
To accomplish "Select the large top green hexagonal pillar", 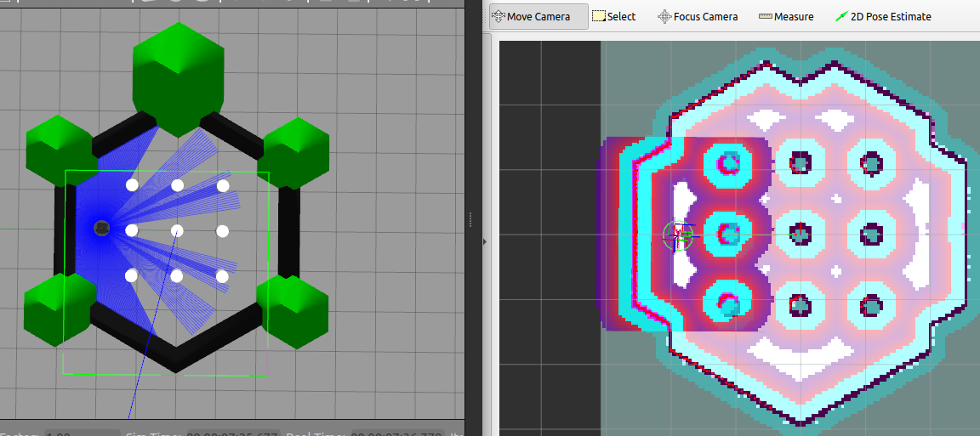I will click(x=178, y=75).
